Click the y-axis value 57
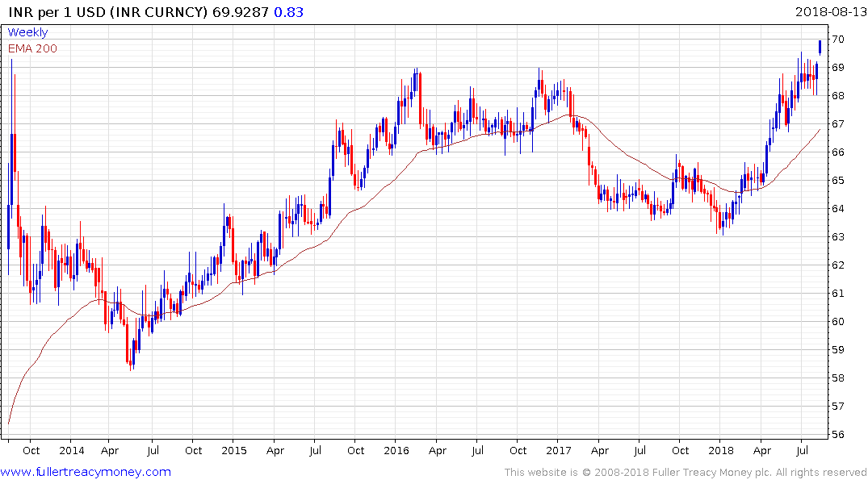The image size is (868, 484). [x=838, y=406]
